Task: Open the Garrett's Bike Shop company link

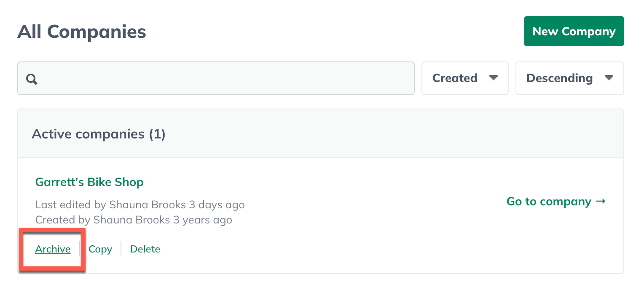Action: click(x=89, y=182)
